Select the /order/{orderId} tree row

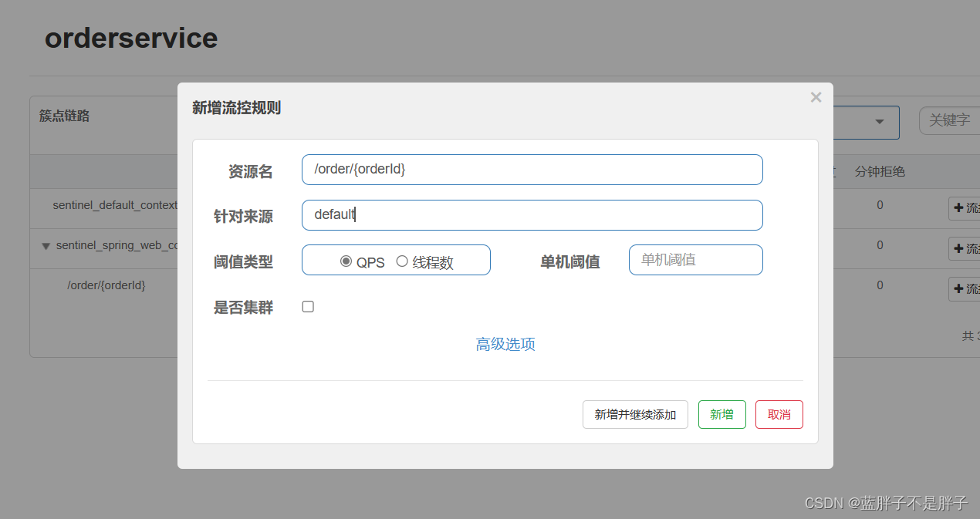click(x=106, y=285)
